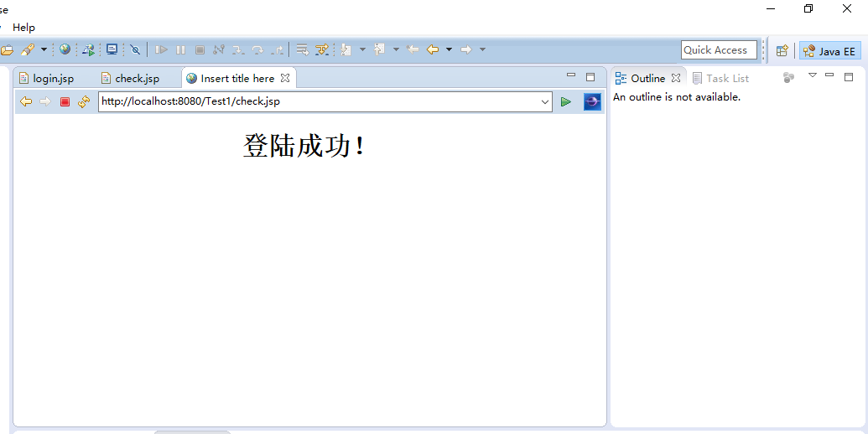Open the Help menu
This screenshot has height=434, width=868.
click(x=23, y=27)
